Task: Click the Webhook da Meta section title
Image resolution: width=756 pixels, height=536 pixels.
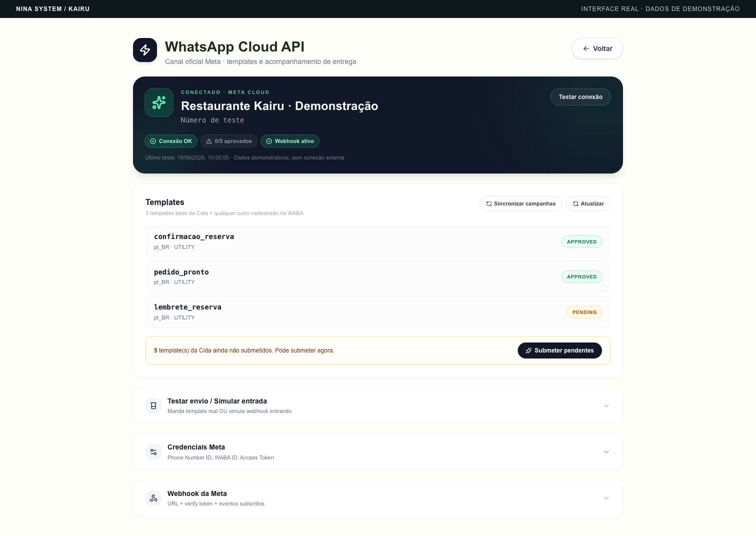Action: point(197,493)
